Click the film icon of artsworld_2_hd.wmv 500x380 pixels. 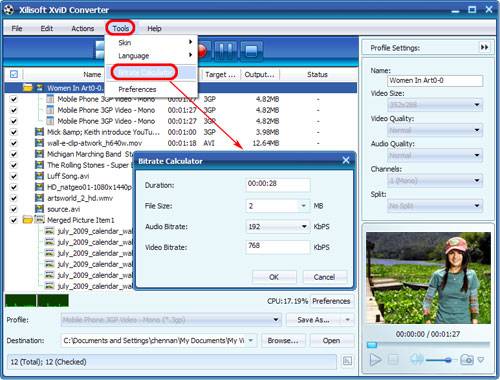[x=39, y=198]
